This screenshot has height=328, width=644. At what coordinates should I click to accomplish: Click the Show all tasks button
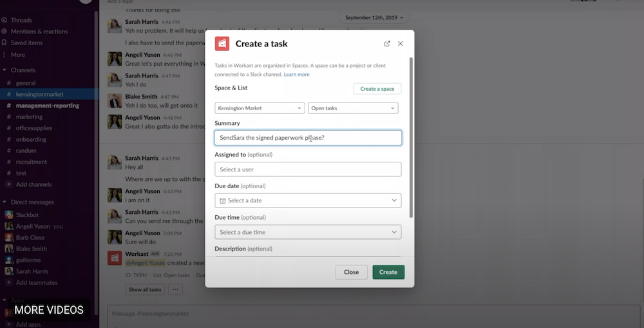click(145, 289)
